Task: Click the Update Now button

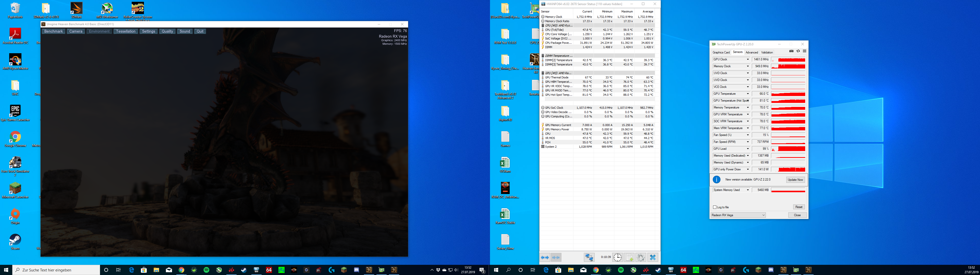Action: point(795,180)
